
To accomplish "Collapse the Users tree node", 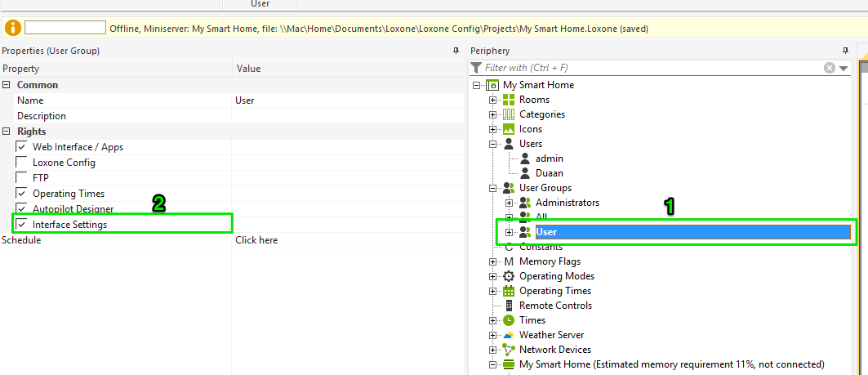I will point(492,144).
